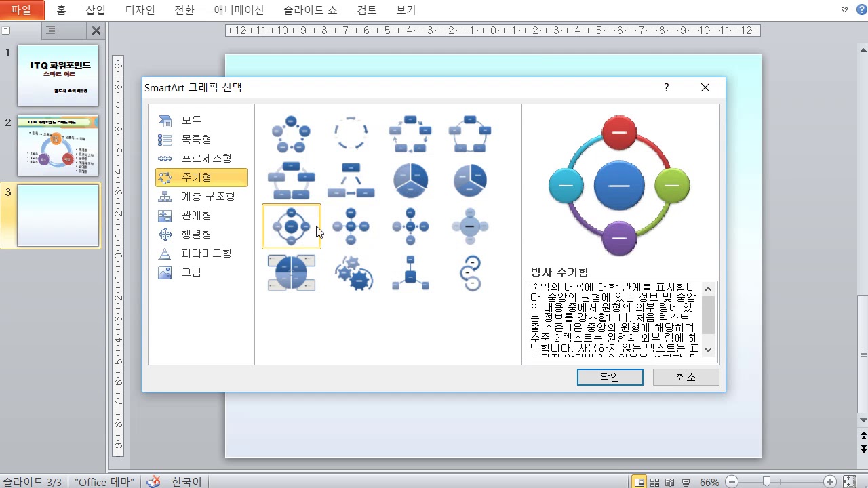Select the Text Cycle dashed-circle layout
868x488 pixels.
(x=351, y=134)
